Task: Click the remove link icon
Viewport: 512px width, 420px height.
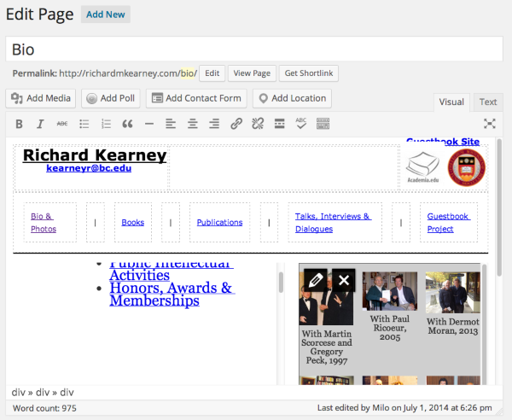Action: (x=258, y=124)
